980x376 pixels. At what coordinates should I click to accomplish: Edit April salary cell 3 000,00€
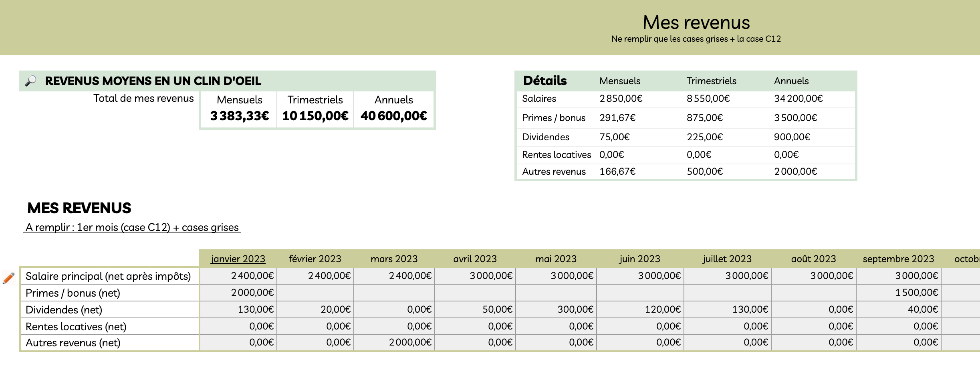coord(476,276)
